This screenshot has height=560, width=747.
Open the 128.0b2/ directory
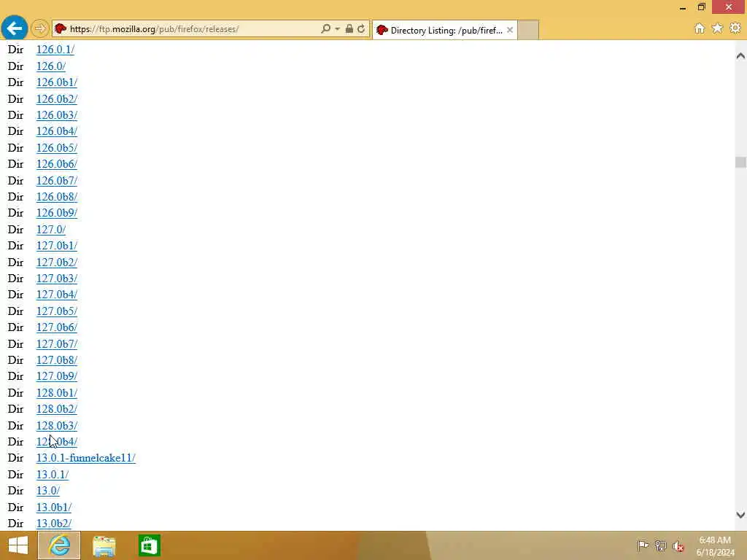pos(57,410)
